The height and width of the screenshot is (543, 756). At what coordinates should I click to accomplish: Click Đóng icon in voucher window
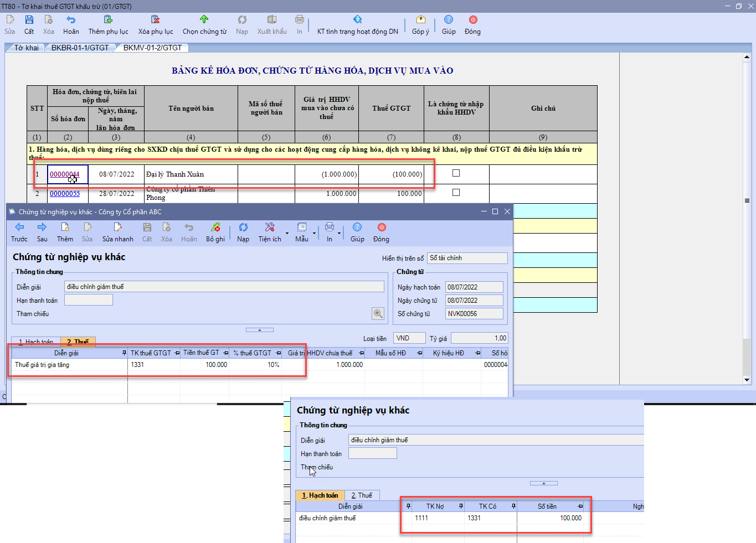tap(382, 227)
